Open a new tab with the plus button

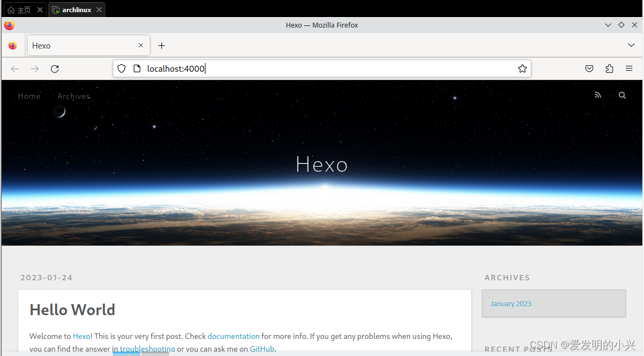click(x=161, y=46)
